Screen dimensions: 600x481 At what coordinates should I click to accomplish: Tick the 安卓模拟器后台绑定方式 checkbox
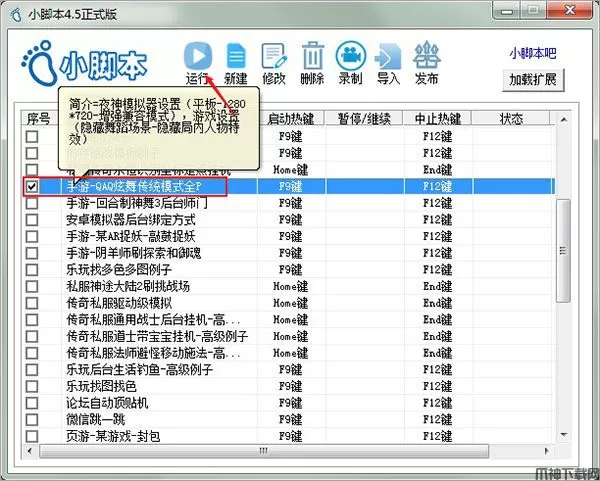(32, 220)
